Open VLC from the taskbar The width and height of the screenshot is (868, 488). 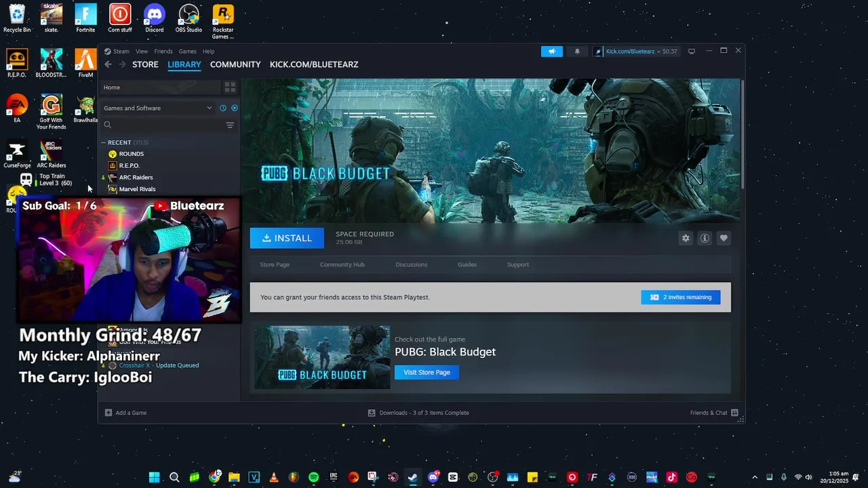pyautogui.click(x=274, y=477)
